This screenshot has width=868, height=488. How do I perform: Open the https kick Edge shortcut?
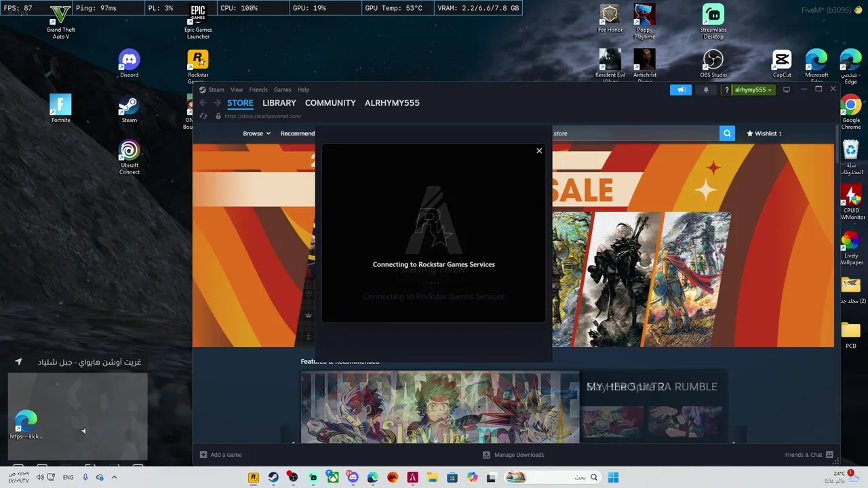(26, 425)
